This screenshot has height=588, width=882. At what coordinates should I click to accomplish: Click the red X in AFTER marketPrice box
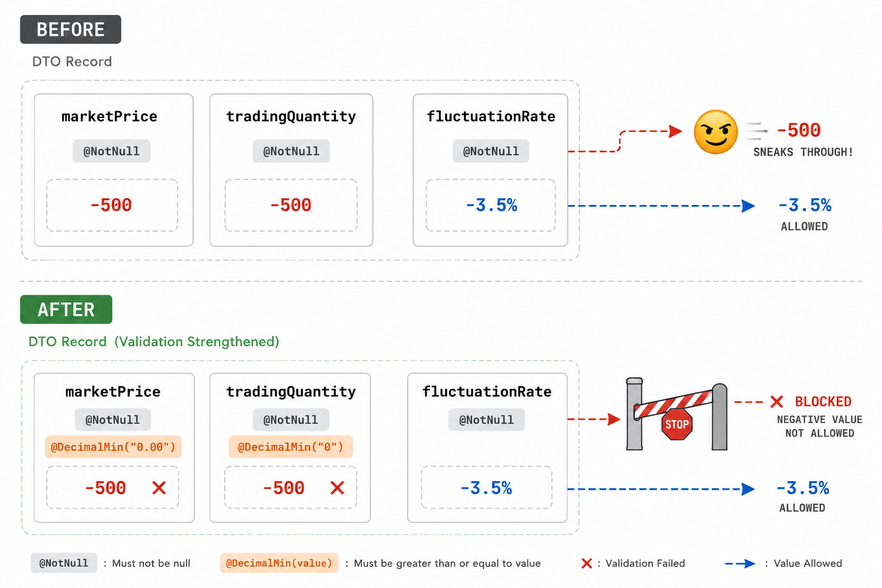(159, 488)
